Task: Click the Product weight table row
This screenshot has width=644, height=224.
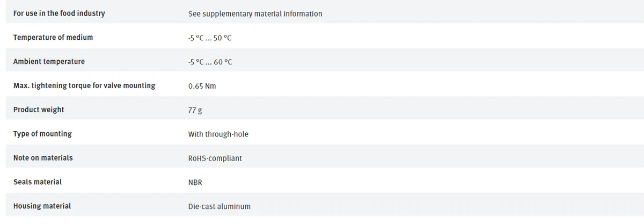Action: coord(322,109)
